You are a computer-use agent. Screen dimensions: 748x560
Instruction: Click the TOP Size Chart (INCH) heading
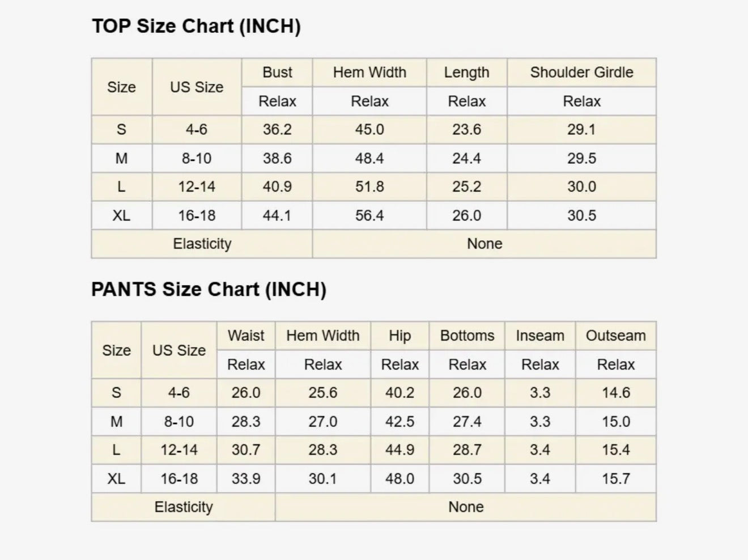196,27
